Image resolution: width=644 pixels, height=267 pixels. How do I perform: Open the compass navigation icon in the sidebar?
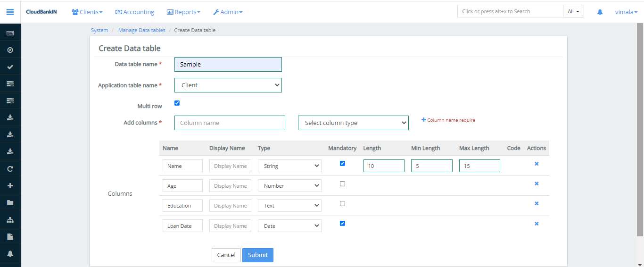(10, 50)
